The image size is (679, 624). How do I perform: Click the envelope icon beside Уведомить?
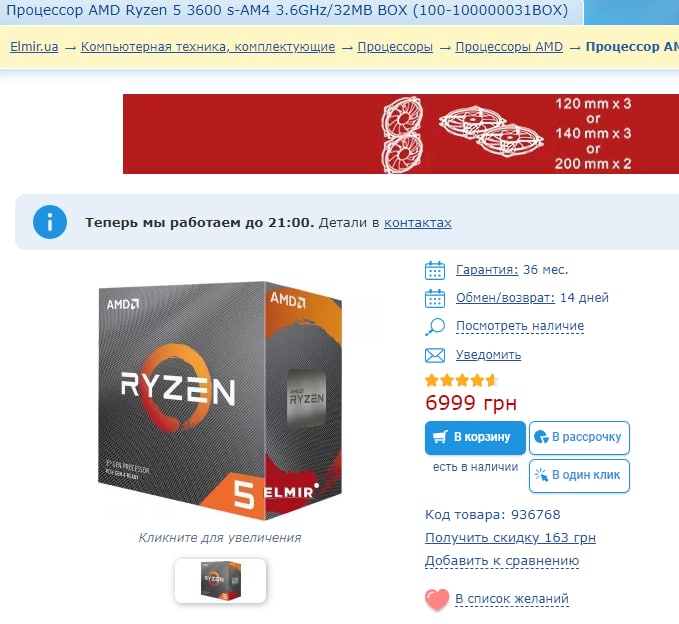435,356
